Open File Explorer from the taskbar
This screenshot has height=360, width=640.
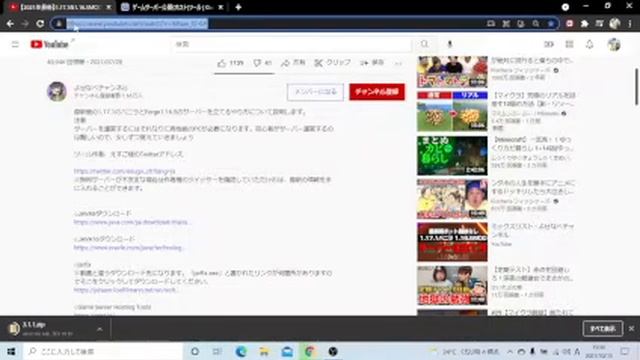coord(264,351)
